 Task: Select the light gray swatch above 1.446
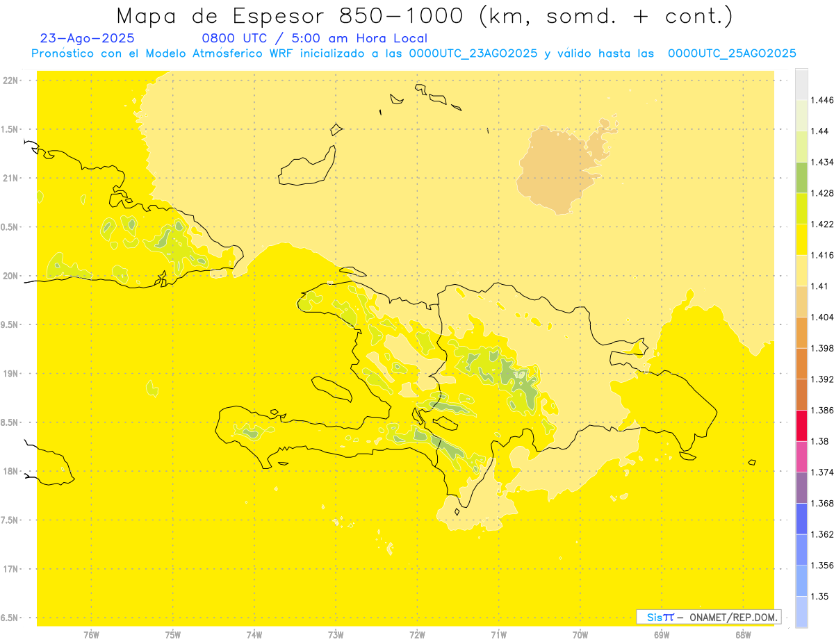pos(801,84)
